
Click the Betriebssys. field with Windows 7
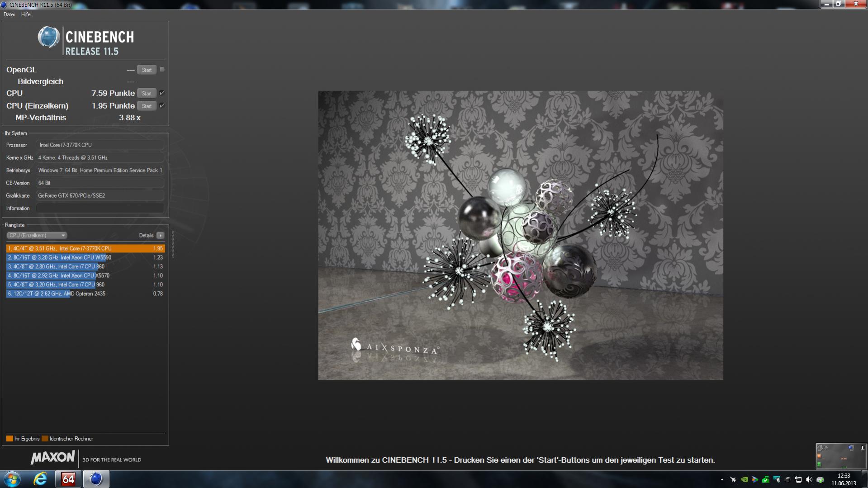[100, 171]
